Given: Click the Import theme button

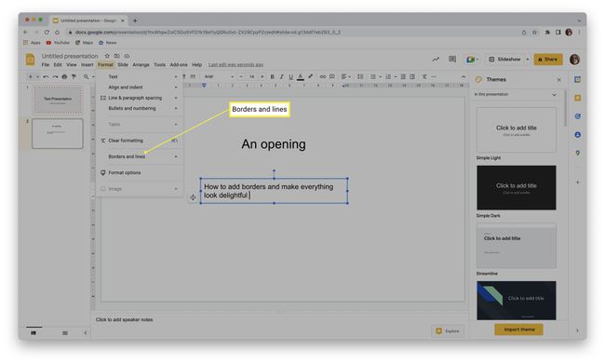Looking at the screenshot, I should (x=518, y=330).
